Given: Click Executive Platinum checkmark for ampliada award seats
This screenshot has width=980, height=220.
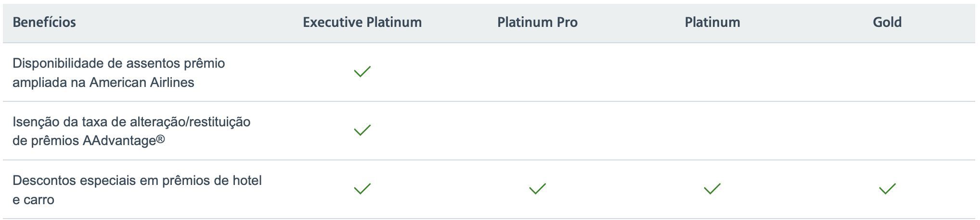Looking at the screenshot, I should pos(362,72).
